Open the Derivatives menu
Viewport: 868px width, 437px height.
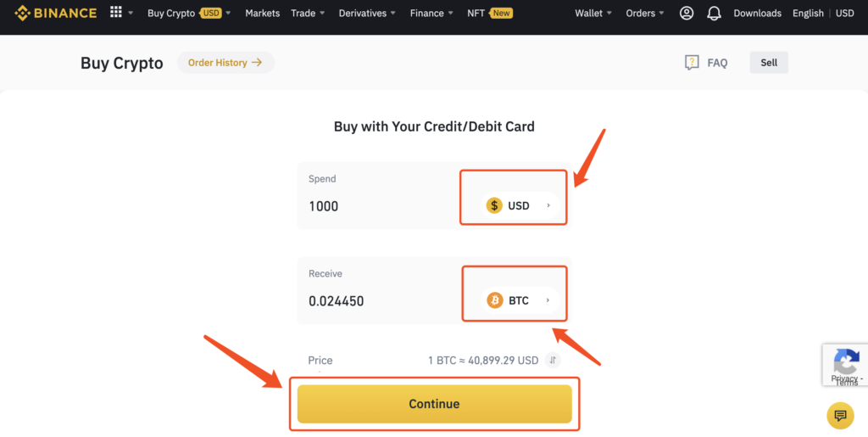(x=368, y=14)
